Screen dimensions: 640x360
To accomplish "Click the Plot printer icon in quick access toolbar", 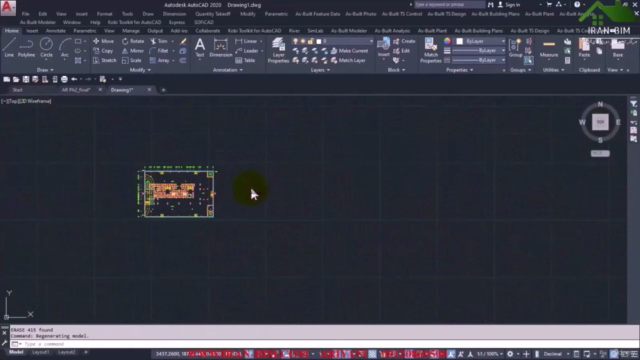I will 64,79.
